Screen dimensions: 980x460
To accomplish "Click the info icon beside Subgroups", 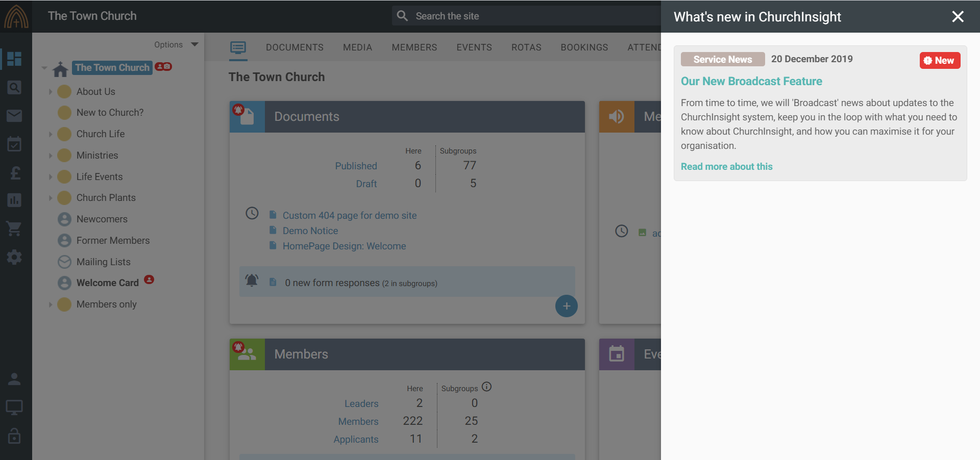I will 486,387.
